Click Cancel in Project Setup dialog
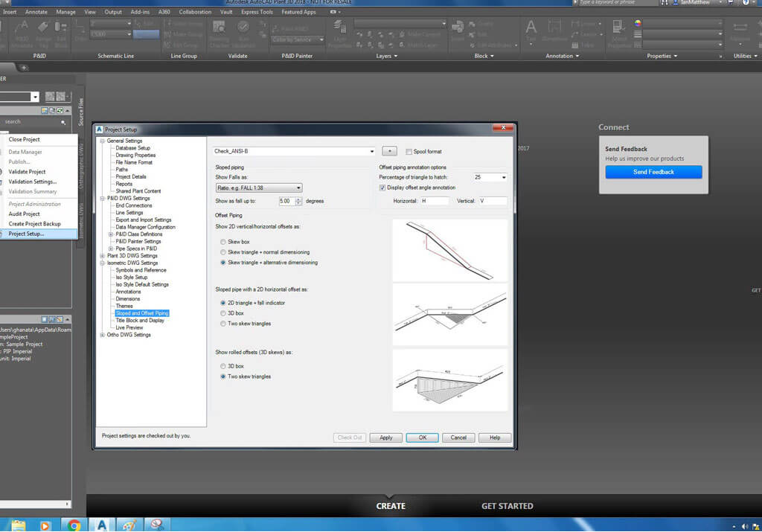 (x=458, y=438)
